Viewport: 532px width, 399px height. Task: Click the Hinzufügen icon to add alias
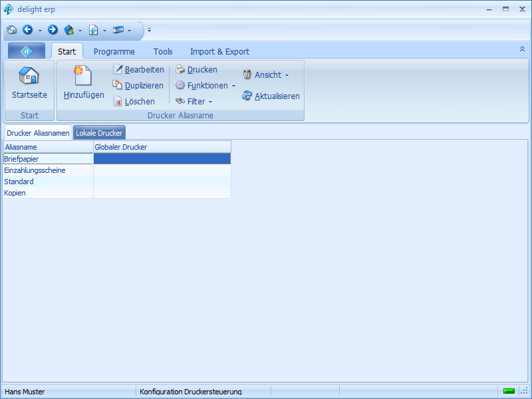coord(83,75)
